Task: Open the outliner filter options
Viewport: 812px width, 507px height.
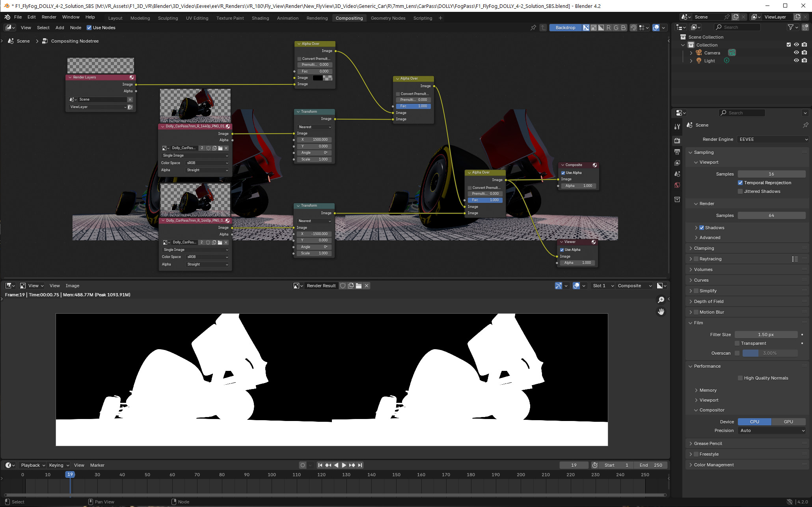Action: point(793,27)
